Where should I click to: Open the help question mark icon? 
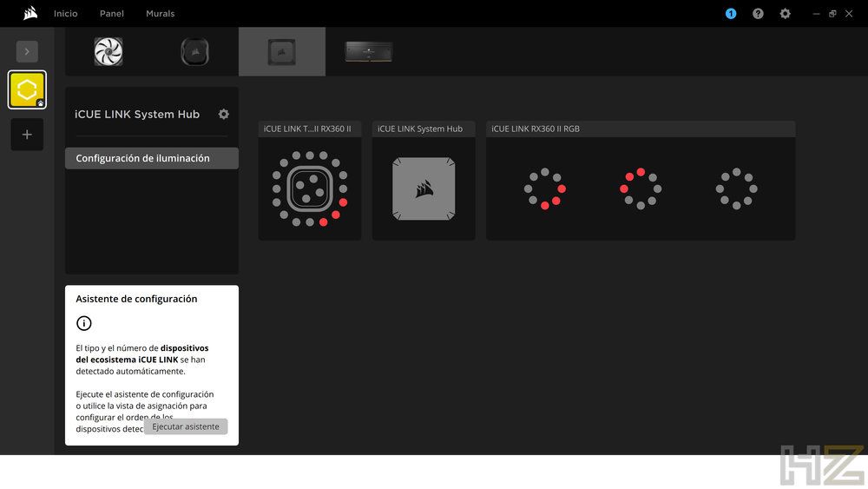(x=758, y=13)
